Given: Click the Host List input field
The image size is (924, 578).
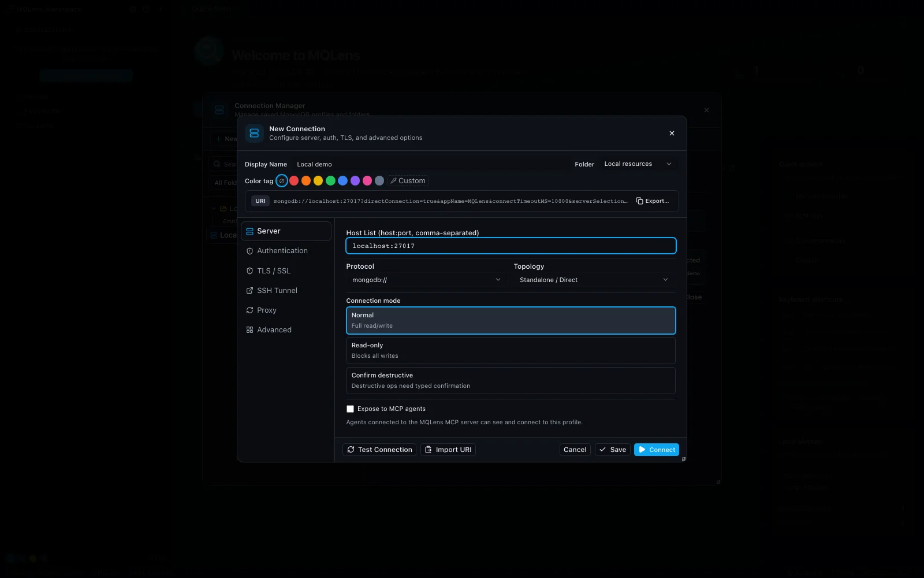Looking at the screenshot, I should coord(511,246).
